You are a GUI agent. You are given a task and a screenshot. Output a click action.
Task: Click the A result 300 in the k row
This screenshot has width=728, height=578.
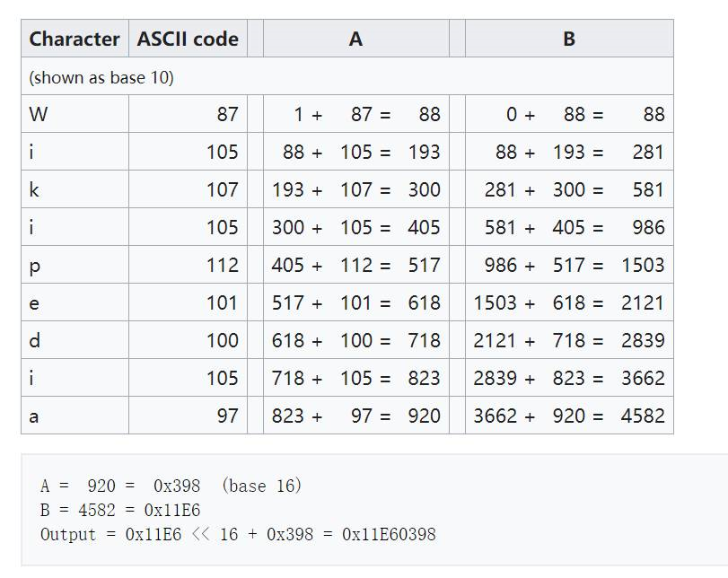424,189
